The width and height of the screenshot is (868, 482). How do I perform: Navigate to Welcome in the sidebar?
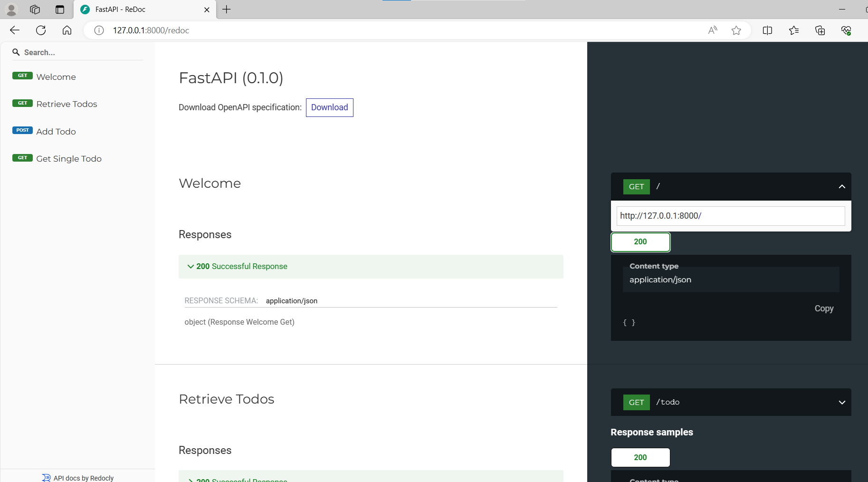click(56, 77)
